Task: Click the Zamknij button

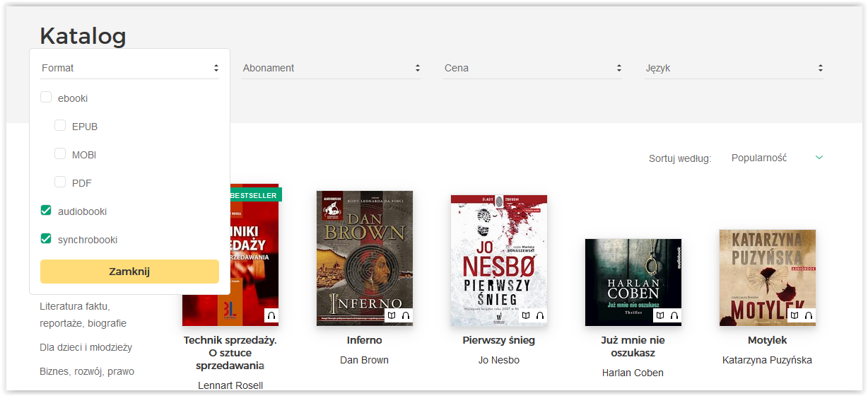Action: 129,272
